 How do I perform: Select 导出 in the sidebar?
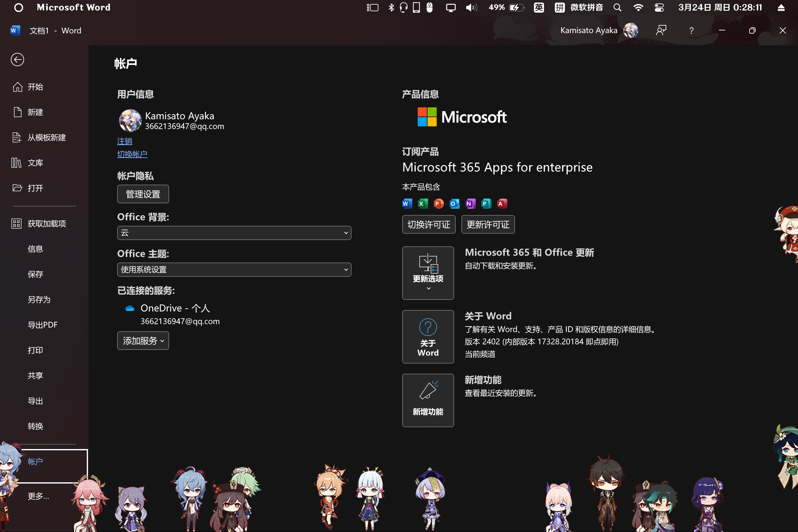coord(35,401)
